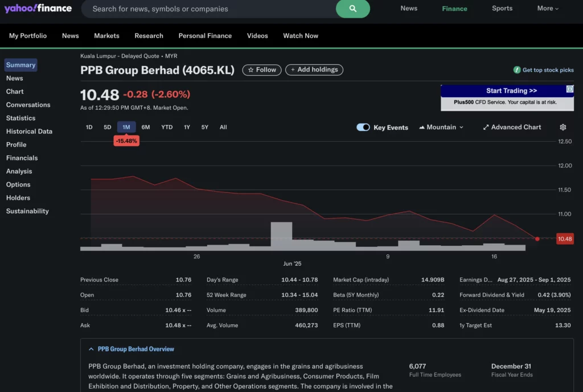Click the Yahoo Finance logo
This screenshot has height=392, width=583.
pos(38,8)
